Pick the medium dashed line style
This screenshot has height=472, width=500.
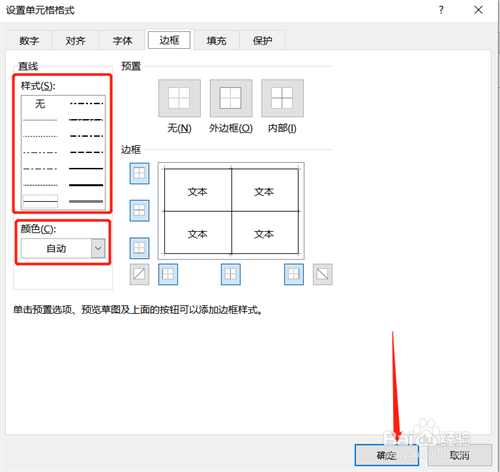click(x=86, y=152)
